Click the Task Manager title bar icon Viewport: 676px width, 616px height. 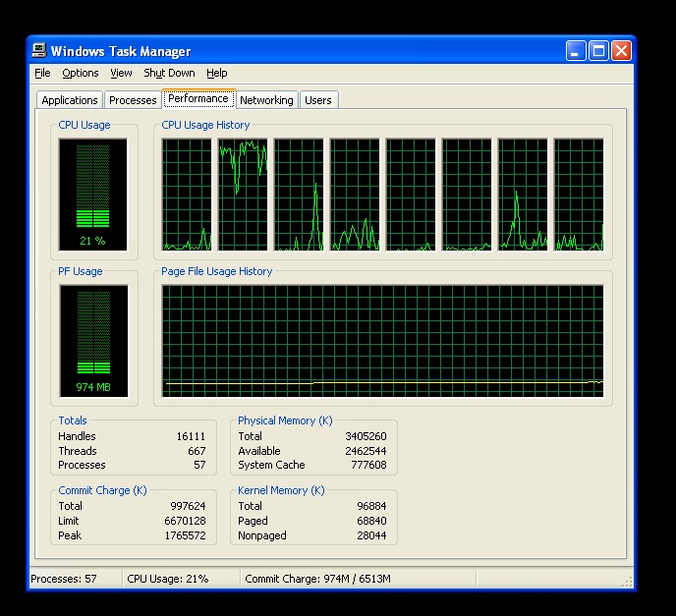coord(39,51)
